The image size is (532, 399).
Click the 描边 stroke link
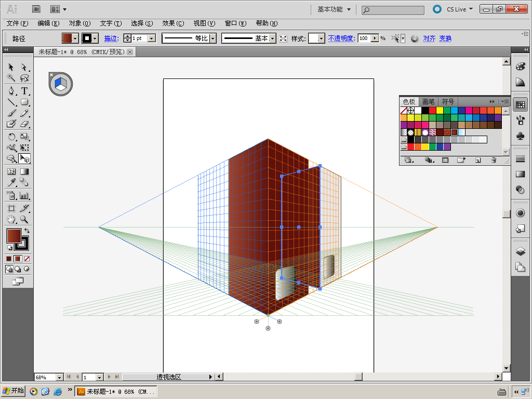point(111,38)
